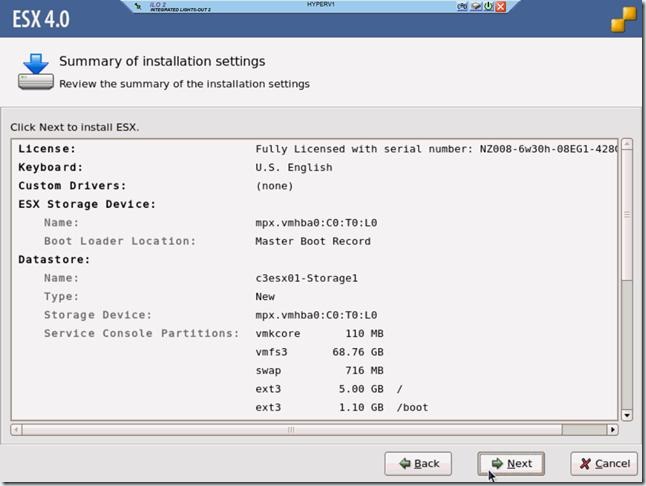Cancel the ESX installation

(604, 464)
